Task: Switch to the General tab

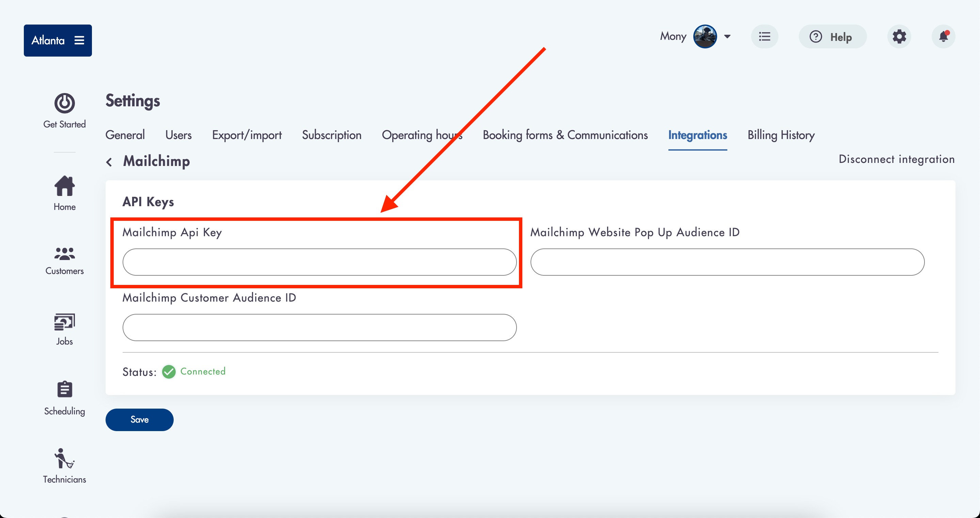Action: pos(125,135)
